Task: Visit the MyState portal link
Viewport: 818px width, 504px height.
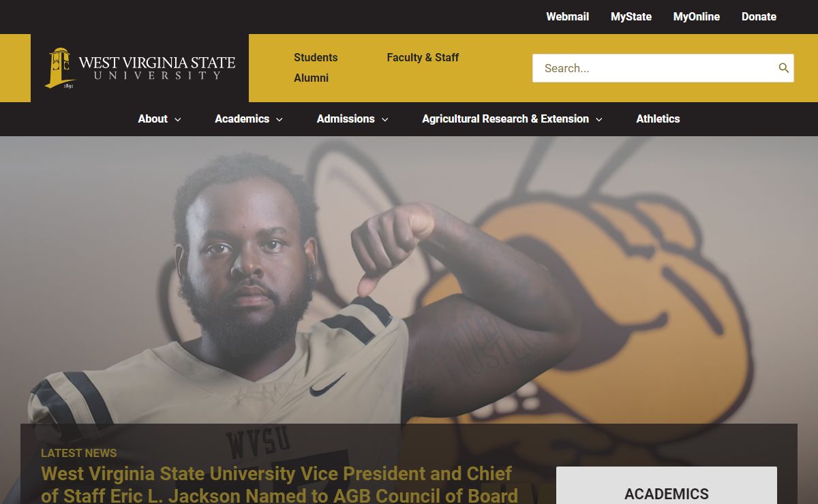Action: (x=631, y=16)
